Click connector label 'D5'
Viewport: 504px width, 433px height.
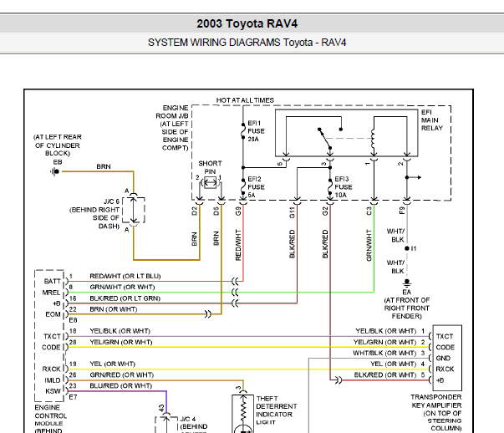[216, 211]
